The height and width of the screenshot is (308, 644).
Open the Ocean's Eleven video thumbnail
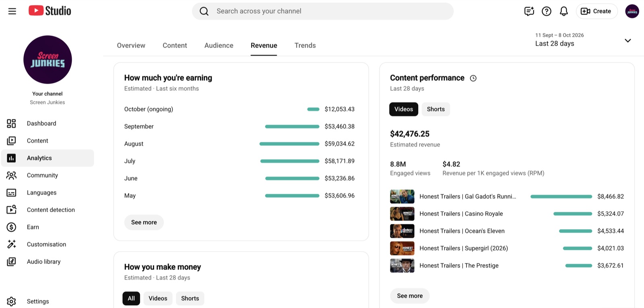(x=402, y=231)
